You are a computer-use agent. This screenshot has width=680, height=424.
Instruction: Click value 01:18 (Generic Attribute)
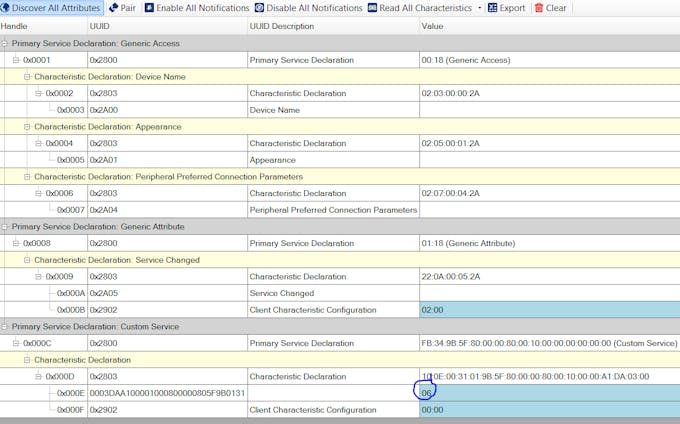coord(468,243)
